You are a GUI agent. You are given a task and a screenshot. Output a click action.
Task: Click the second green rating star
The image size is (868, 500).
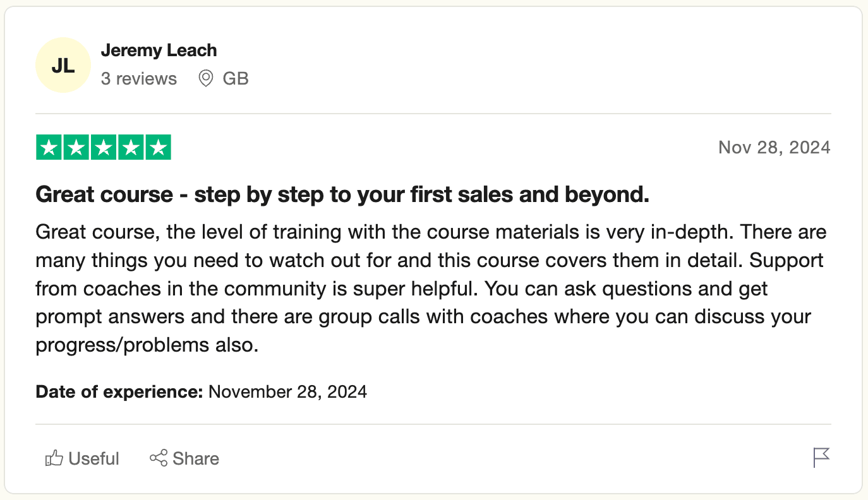(76, 148)
